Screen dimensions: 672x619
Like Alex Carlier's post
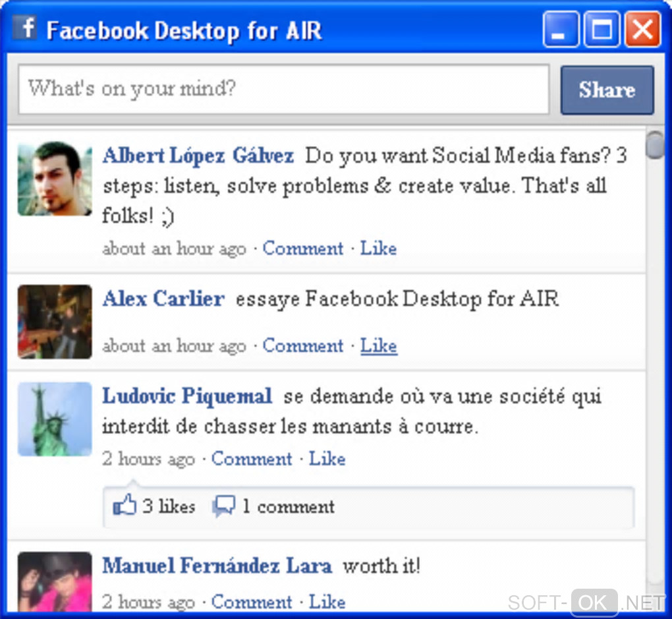[x=378, y=345]
